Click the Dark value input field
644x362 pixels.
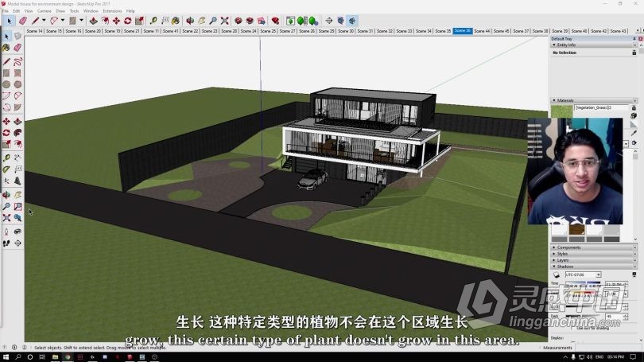pyautogui.click(x=614, y=317)
